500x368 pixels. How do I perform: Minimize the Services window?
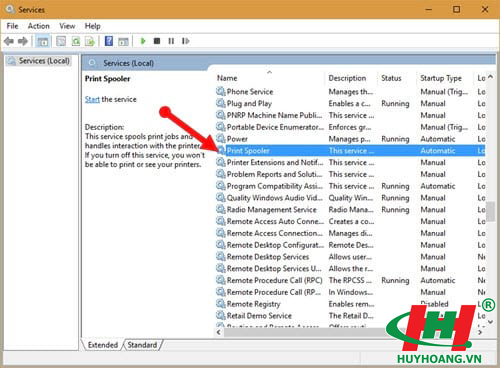tap(429, 9)
